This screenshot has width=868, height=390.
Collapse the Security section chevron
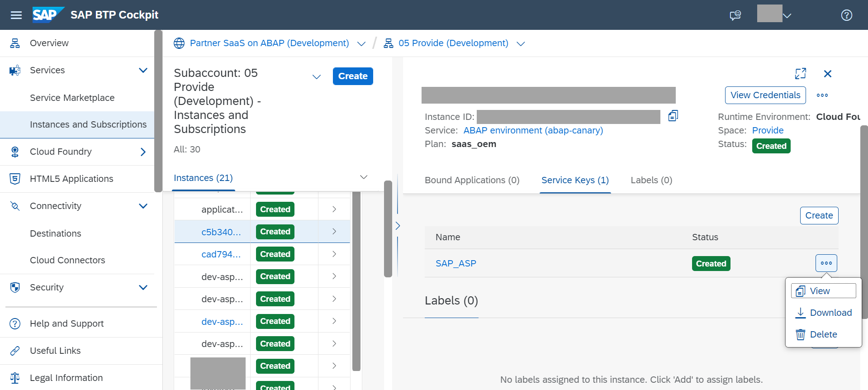click(143, 287)
